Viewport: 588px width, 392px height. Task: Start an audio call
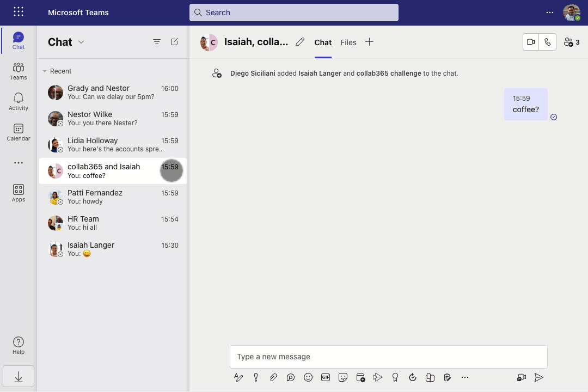click(548, 41)
